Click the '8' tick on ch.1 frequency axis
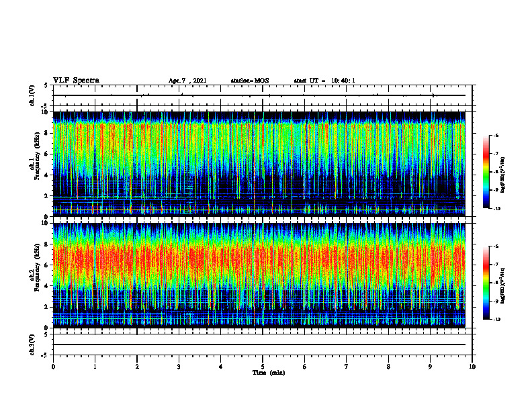 click(x=46, y=133)
